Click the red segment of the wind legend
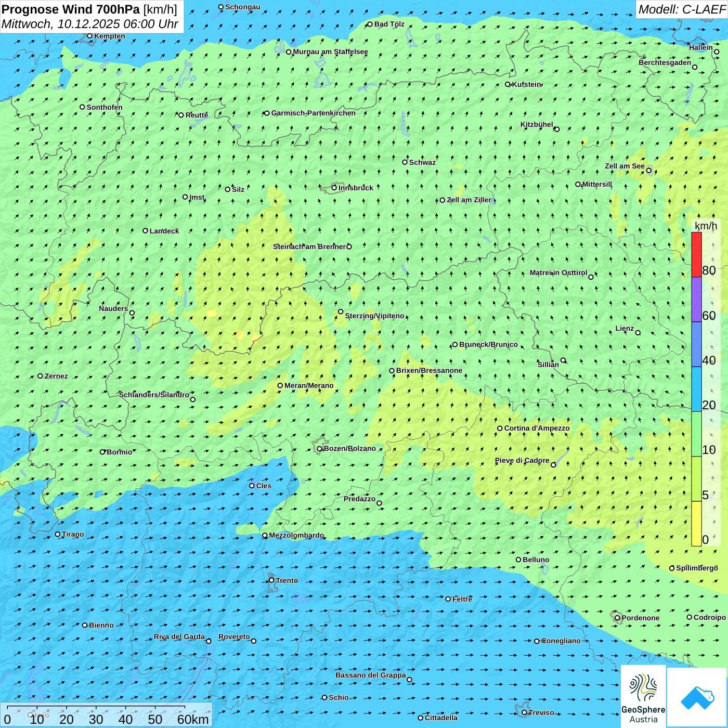This screenshot has height=728, width=728. (x=696, y=254)
